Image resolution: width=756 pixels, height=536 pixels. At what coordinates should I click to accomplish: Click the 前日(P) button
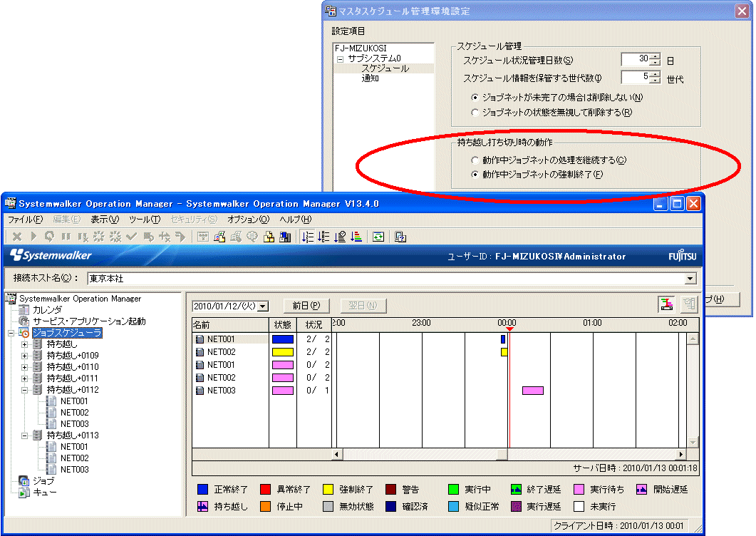coord(306,305)
